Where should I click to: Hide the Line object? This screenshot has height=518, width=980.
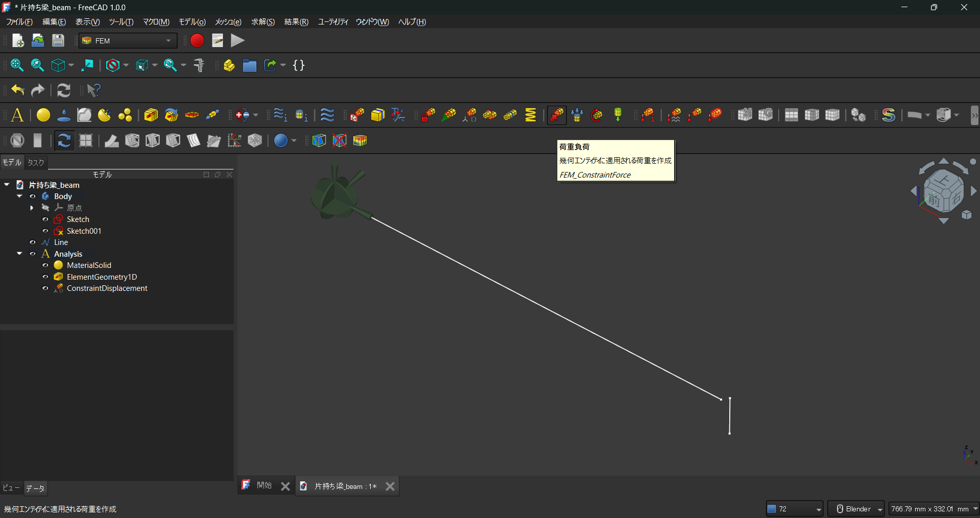(33, 242)
